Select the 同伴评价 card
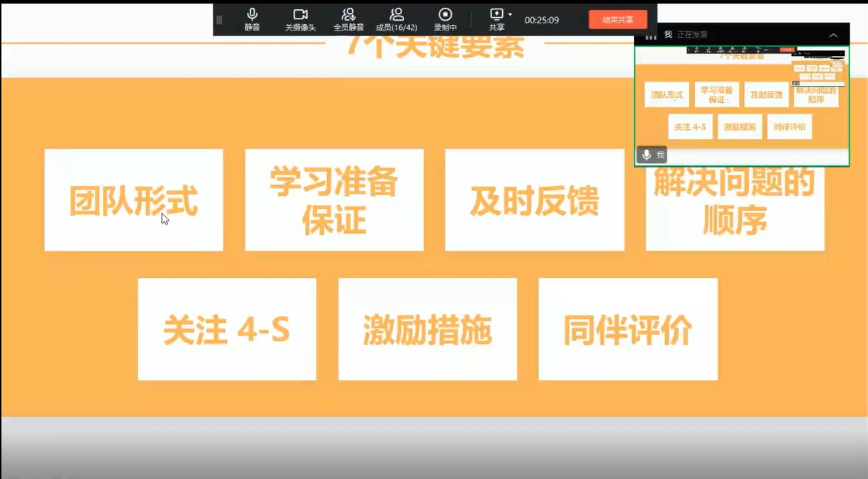 pyautogui.click(x=628, y=329)
